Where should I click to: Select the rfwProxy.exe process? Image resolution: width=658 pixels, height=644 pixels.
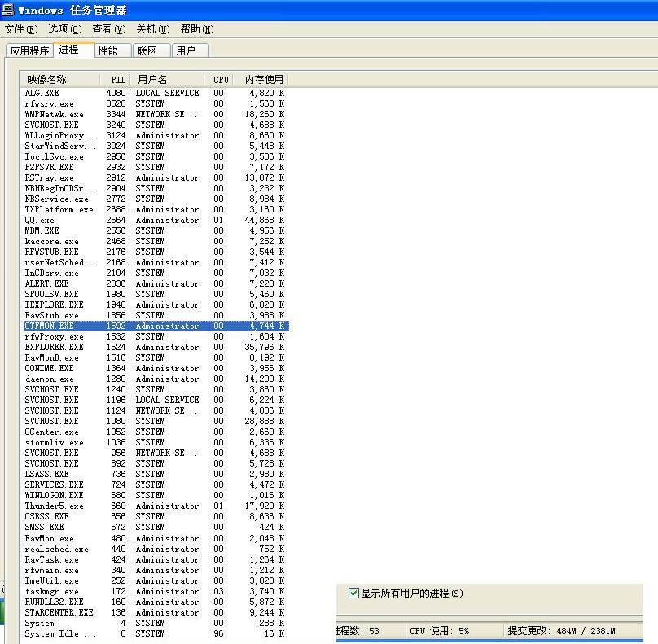(x=156, y=336)
